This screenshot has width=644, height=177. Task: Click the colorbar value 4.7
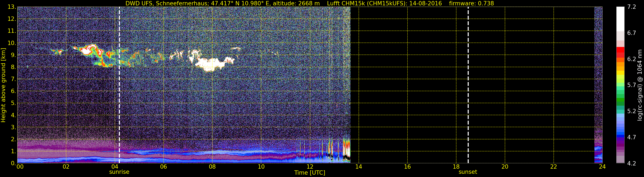pyautogui.click(x=632, y=137)
